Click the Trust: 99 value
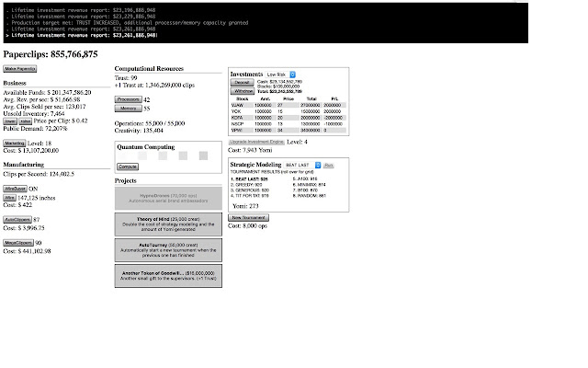 [126, 77]
